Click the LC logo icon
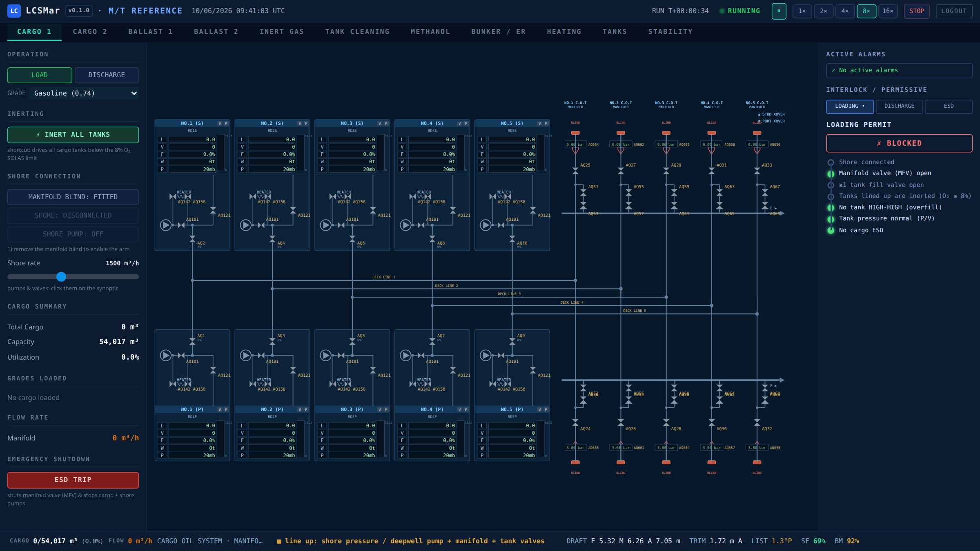The height and width of the screenshot is (551, 980). click(x=14, y=11)
